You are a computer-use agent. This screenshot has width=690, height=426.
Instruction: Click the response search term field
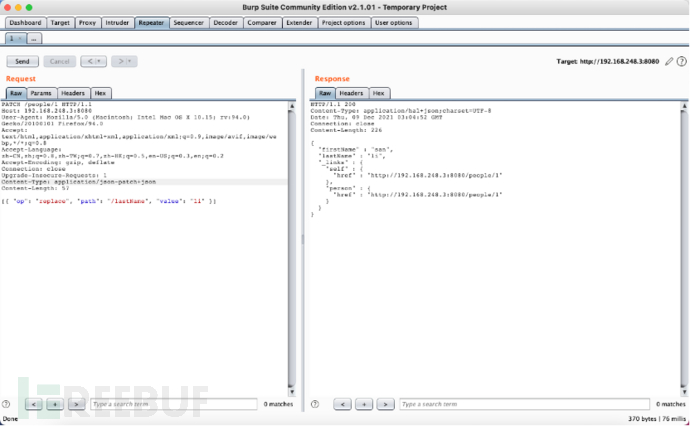pyautogui.click(x=524, y=404)
